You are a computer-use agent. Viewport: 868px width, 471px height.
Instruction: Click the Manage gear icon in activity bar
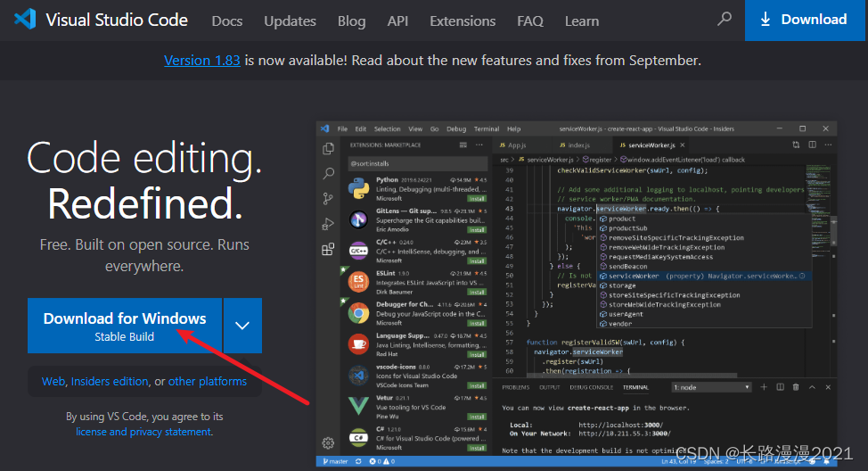[328, 442]
